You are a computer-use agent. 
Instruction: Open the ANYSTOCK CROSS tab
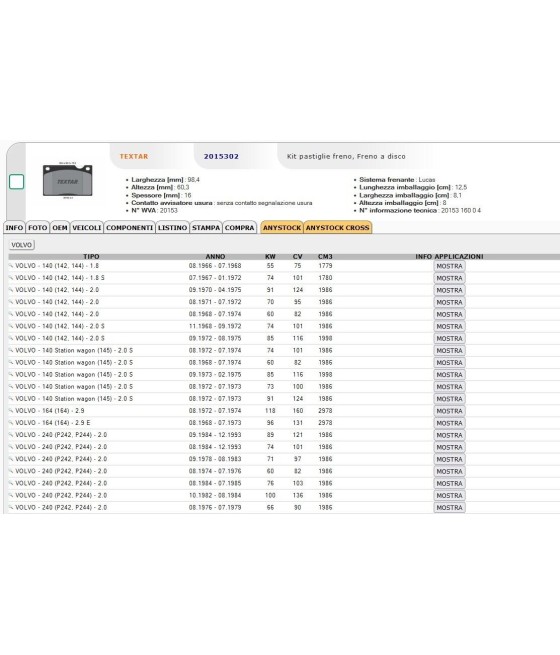click(337, 228)
